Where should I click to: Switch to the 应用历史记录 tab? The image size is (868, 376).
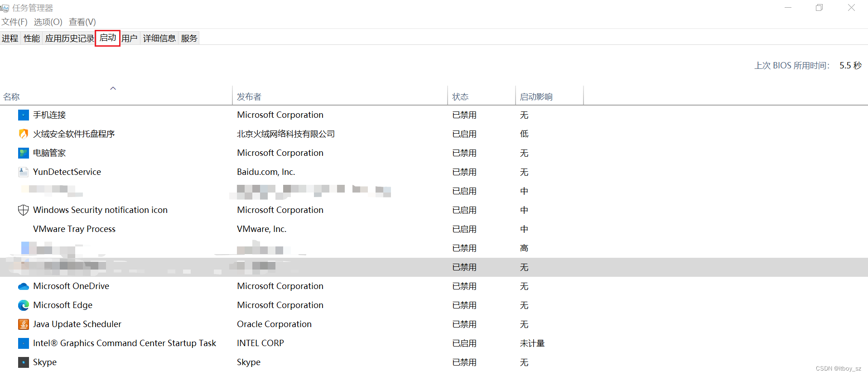(x=69, y=39)
